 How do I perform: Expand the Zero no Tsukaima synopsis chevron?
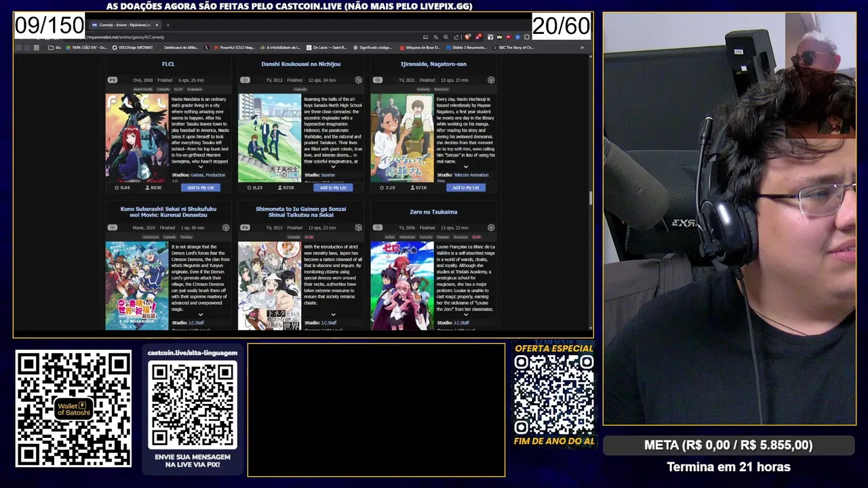point(465,314)
